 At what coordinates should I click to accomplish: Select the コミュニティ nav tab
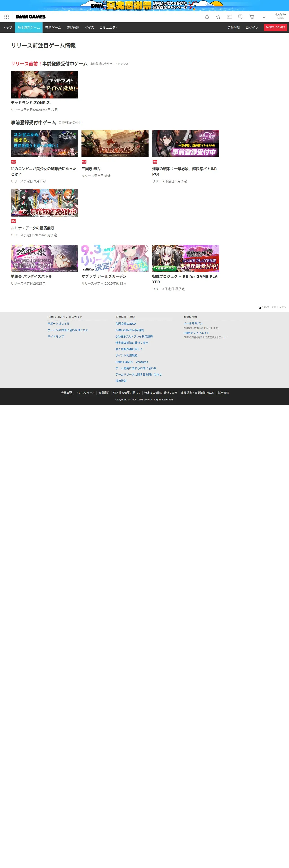pyautogui.click(x=109, y=28)
